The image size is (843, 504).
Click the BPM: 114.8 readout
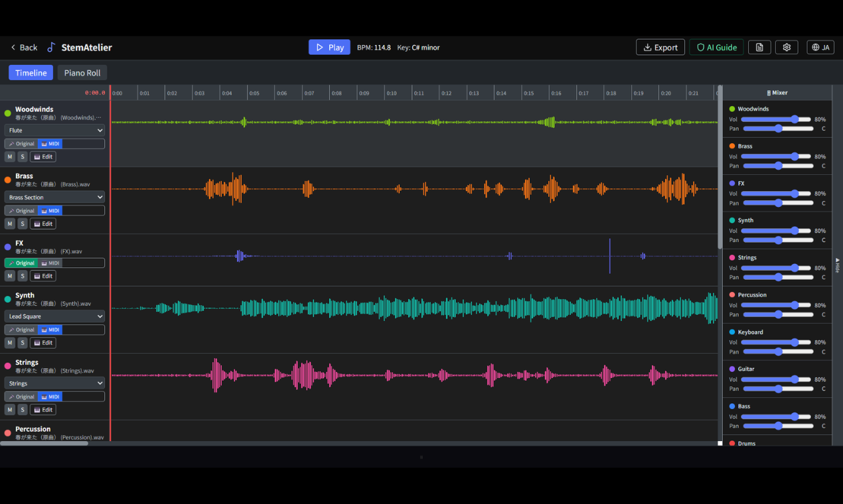click(x=374, y=47)
